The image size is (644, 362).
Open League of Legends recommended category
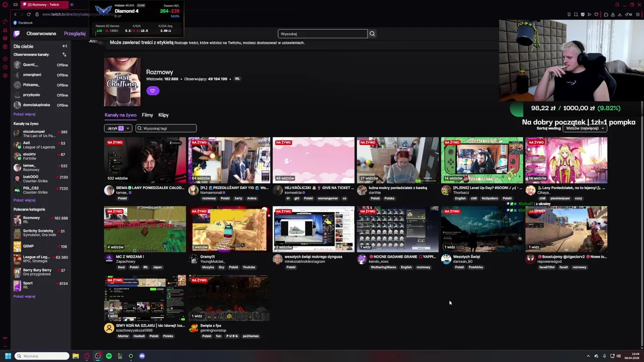(x=40, y=259)
